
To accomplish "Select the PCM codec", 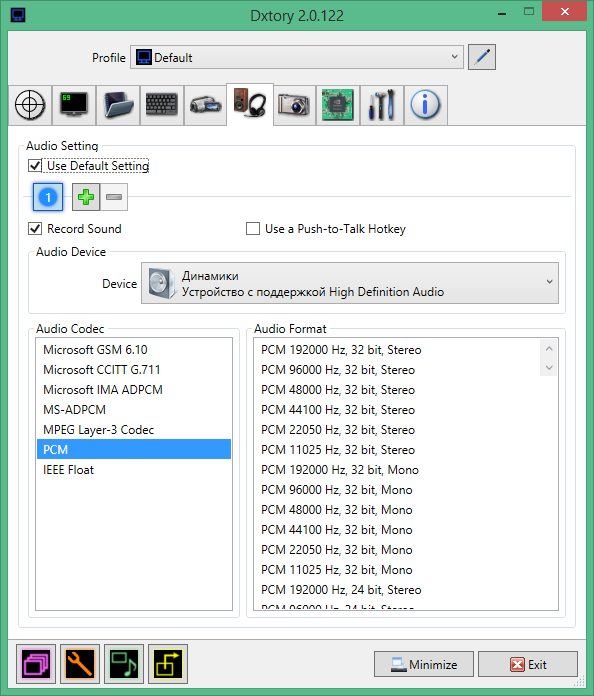I will [134, 449].
